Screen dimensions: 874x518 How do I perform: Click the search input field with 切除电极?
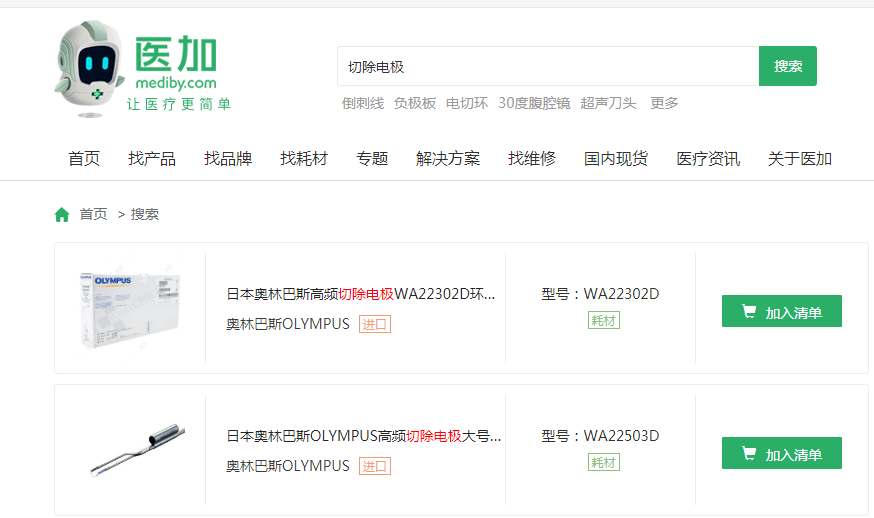pyautogui.click(x=547, y=66)
